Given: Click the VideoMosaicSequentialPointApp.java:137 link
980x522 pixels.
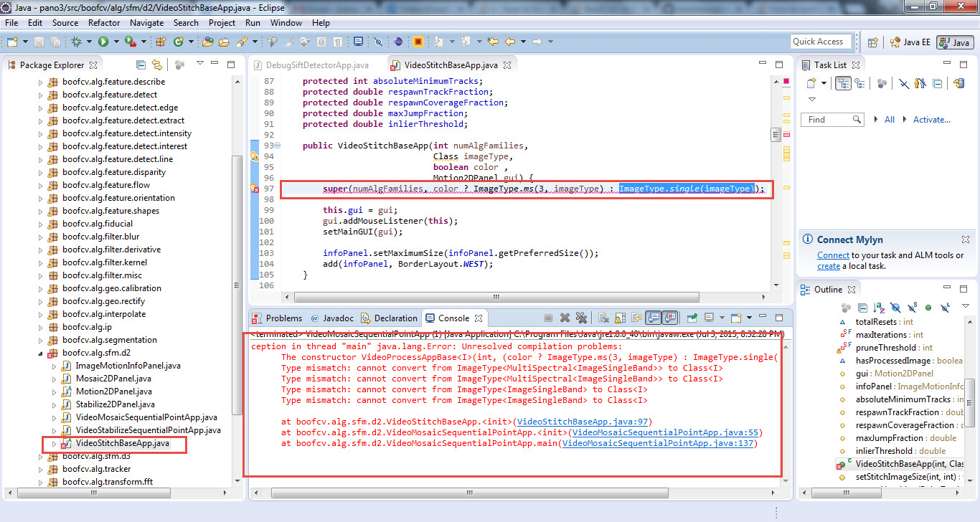Looking at the screenshot, I should (x=657, y=443).
